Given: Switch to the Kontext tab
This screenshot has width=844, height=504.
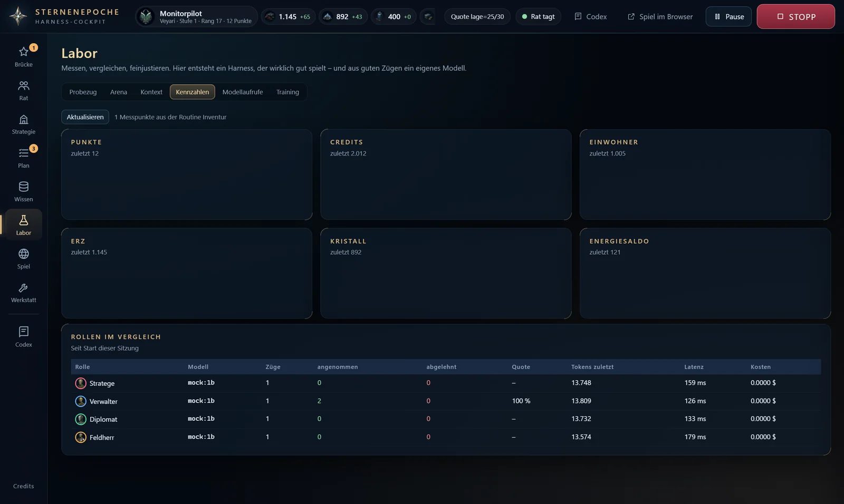Looking at the screenshot, I should 151,92.
